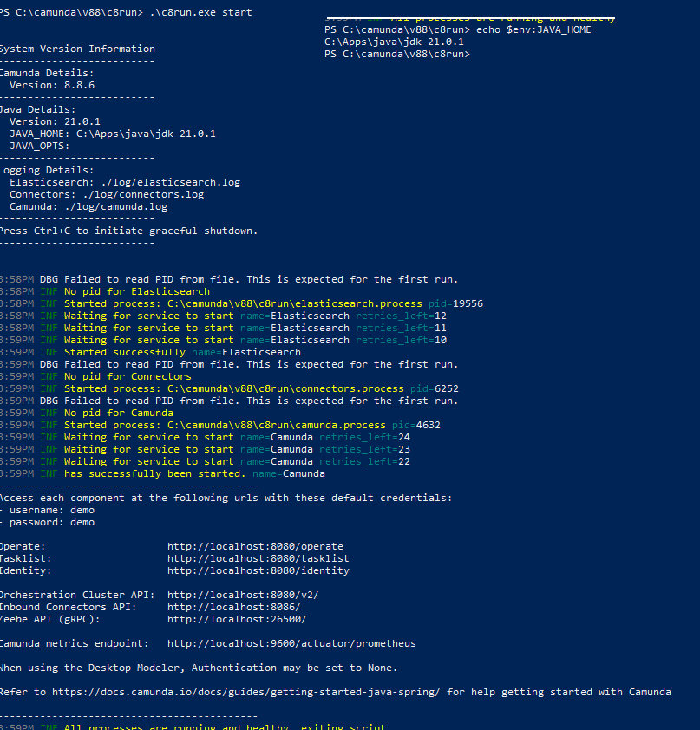Image resolution: width=700 pixels, height=730 pixels.
Task: Open the Tasklist localhost URL
Action: (258, 558)
